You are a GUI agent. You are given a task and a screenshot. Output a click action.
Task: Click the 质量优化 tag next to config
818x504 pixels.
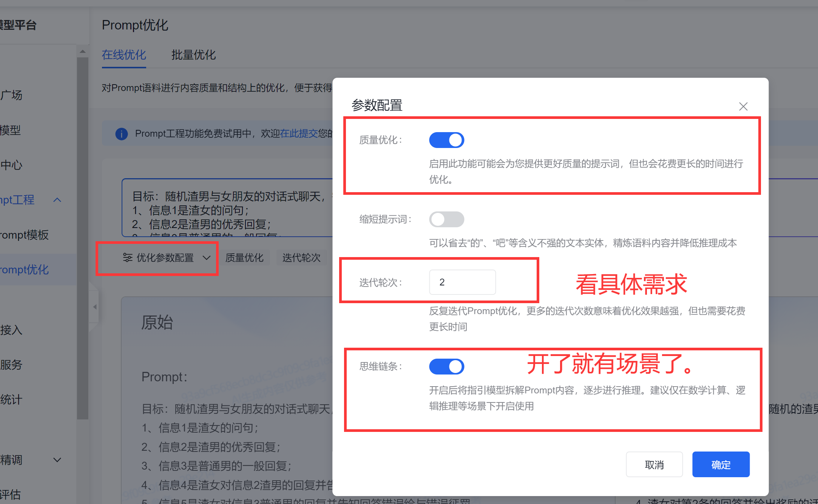coord(244,258)
